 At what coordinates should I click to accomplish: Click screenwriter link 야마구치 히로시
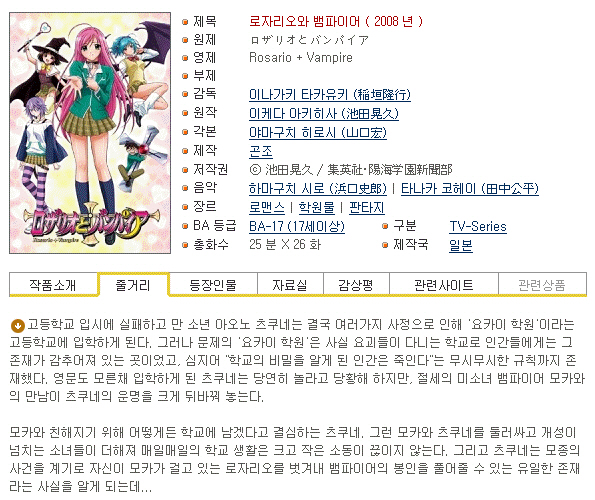point(318,132)
